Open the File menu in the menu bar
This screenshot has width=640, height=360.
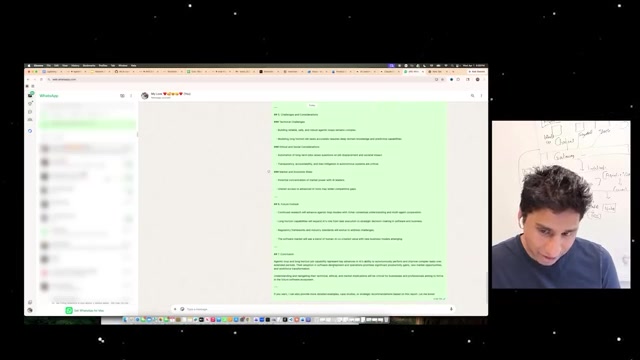pos(49,65)
